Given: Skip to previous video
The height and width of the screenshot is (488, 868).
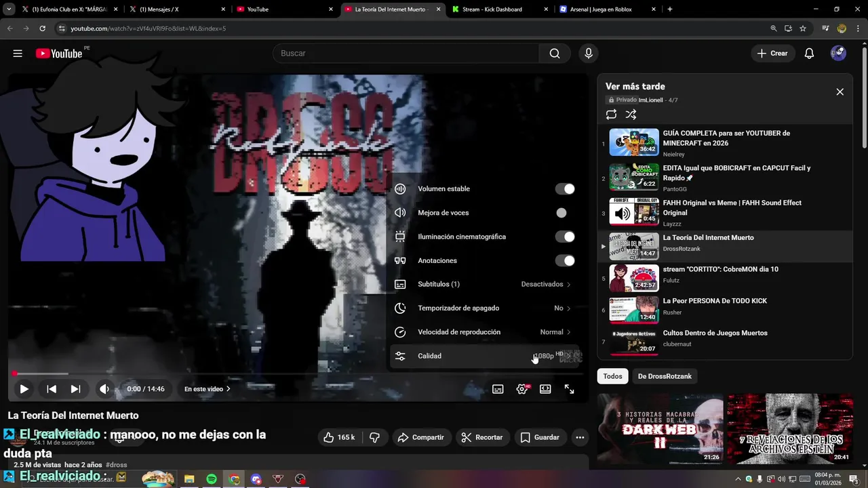Looking at the screenshot, I should (x=52, y=389).
